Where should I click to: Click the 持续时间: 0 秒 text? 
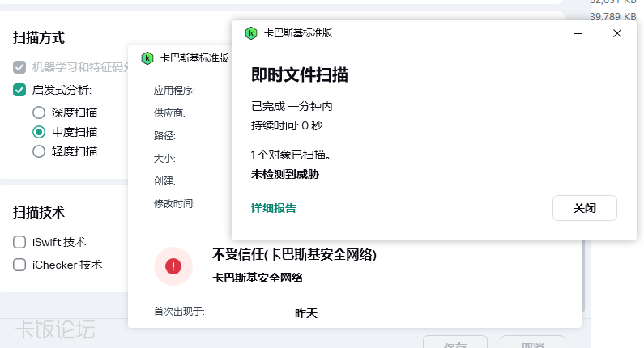[x=287, y=125]
